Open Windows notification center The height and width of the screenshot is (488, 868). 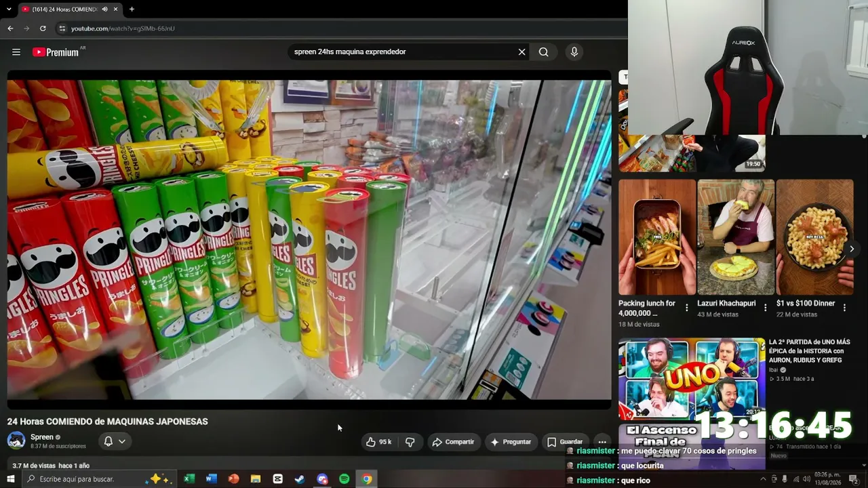pyautogui.click(x=853, y=479)
